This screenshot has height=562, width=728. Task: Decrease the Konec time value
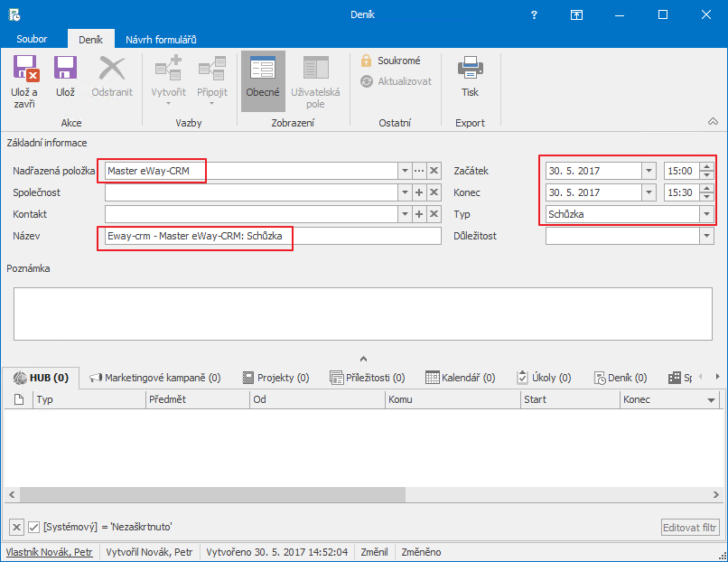(x=706, y=196)
